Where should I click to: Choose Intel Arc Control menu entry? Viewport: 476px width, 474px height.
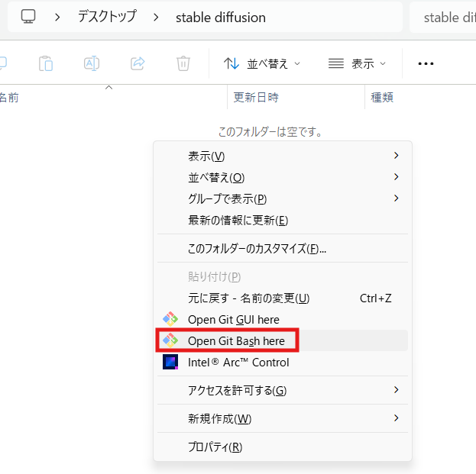pos(283,362)
